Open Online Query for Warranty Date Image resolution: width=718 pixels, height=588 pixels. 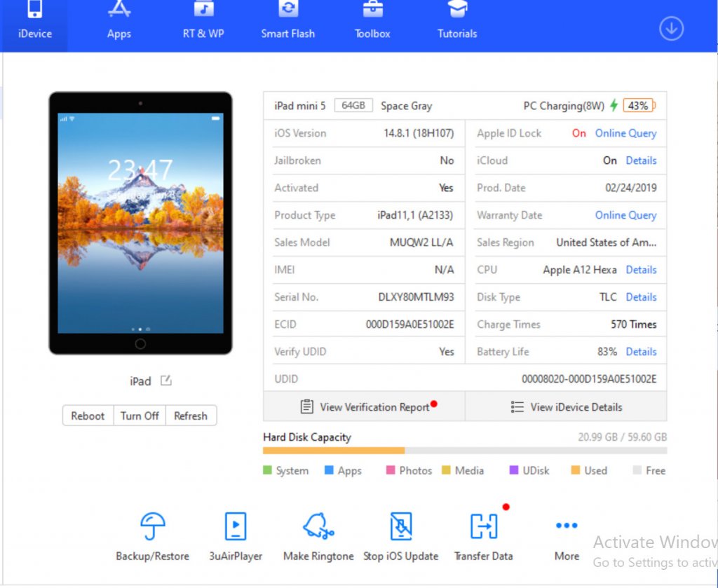coord(625,215)
